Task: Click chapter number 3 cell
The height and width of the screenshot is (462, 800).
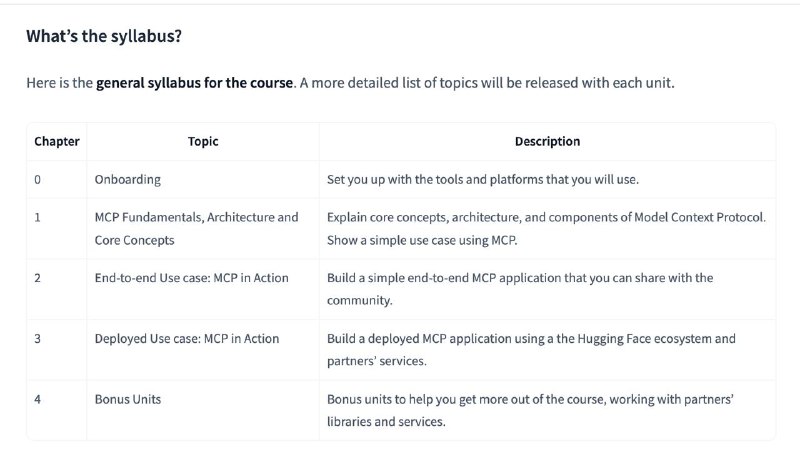Action: pyautogui.click(x=57, y=350)
